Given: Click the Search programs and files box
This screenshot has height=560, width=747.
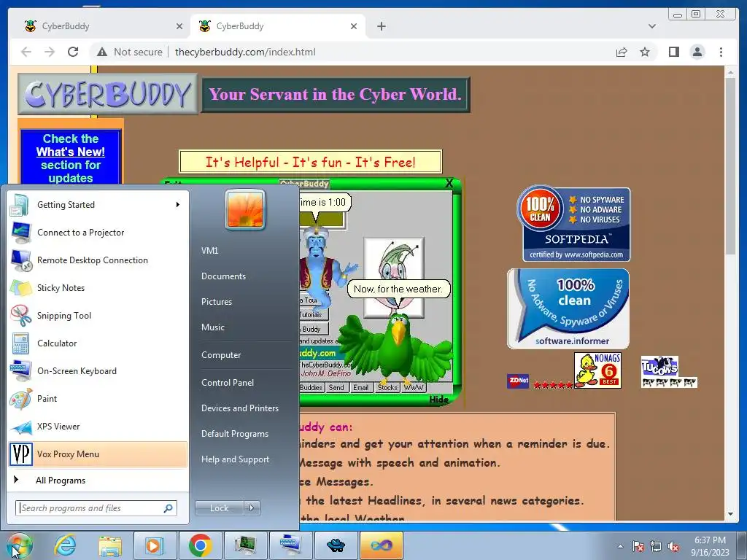Looking at the screenshot, I should click(x=96, y=508).
